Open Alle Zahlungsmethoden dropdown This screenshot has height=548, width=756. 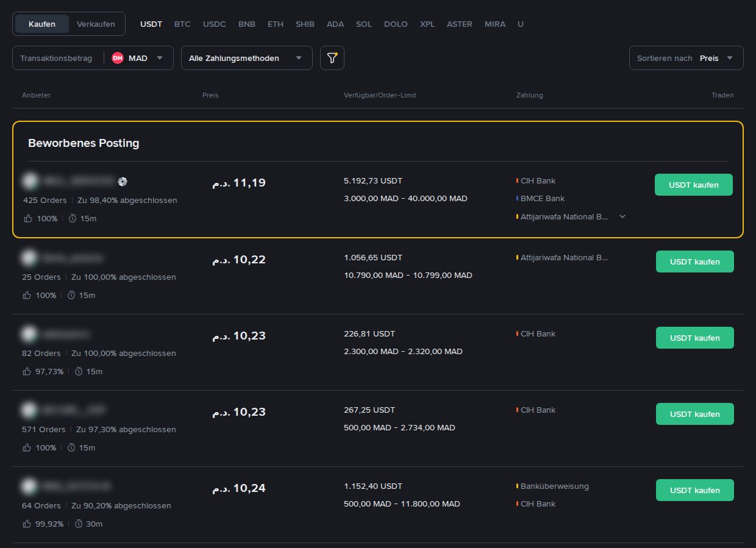click(x=247, y=58)
